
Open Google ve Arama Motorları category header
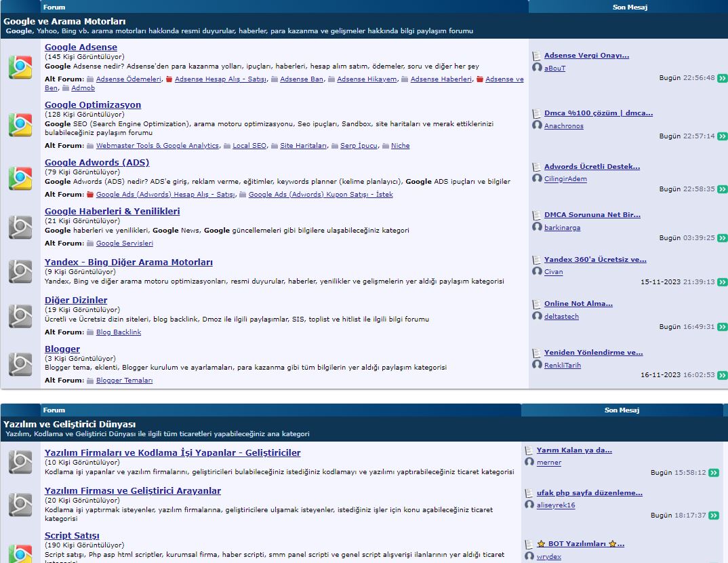64,22
